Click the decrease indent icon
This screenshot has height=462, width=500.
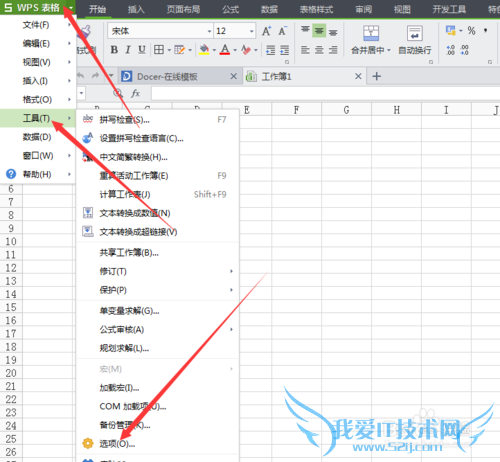[270, 50]
